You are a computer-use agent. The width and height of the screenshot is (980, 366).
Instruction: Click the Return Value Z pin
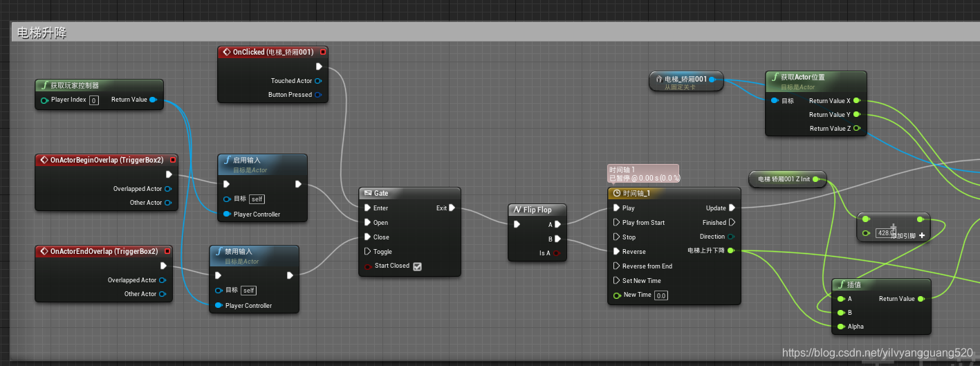pyautogui.click(x=857, y=129)
